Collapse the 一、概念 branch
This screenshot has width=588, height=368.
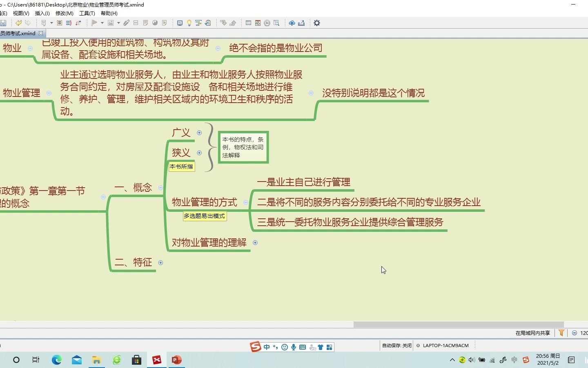160,188
